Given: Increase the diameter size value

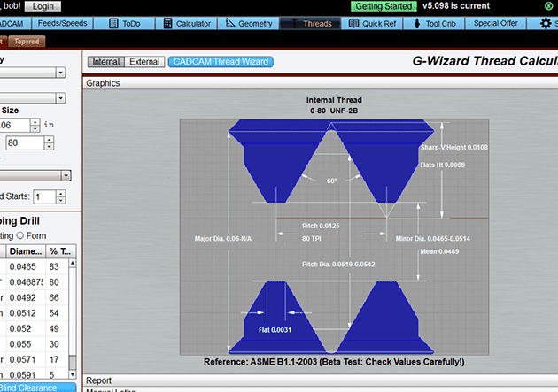Looking at the screenshot, I should (x=35, y=122).
